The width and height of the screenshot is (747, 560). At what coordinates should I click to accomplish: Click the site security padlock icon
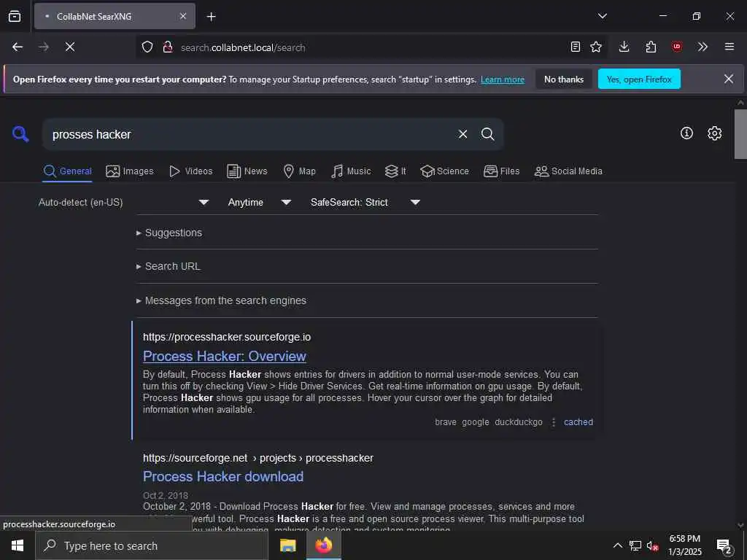point(167,47)
